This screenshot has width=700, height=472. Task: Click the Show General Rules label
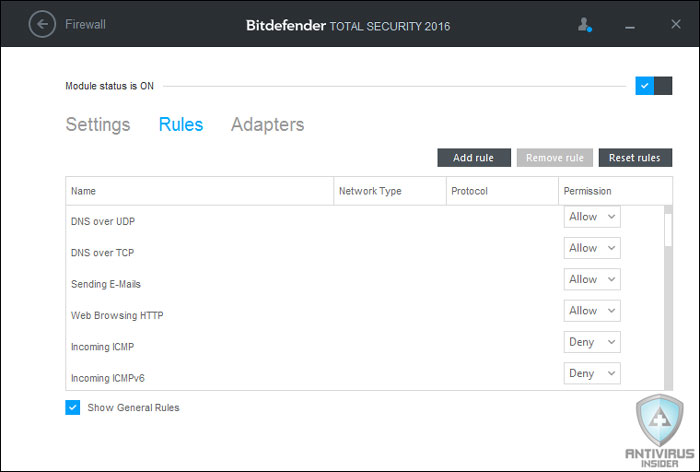(133, 407)
